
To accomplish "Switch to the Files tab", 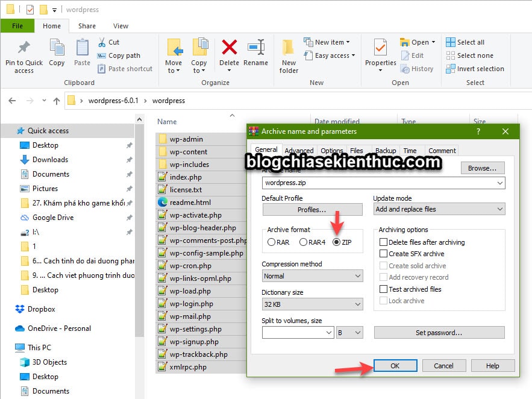I will [x=356, y=150].
